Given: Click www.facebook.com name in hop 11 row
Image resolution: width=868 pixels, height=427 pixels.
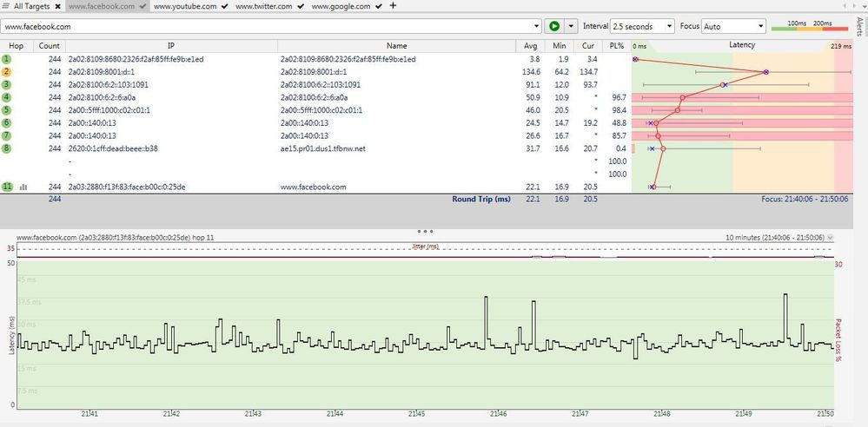Looking at the screenshot, I should click(x=314, y=187).
